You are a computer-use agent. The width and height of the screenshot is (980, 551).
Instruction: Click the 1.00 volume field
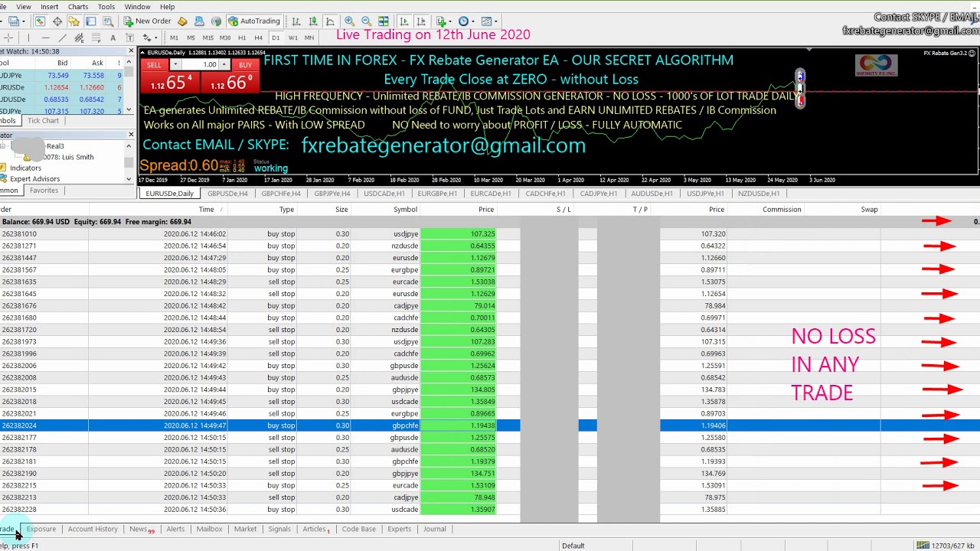[x=200, y=65]
